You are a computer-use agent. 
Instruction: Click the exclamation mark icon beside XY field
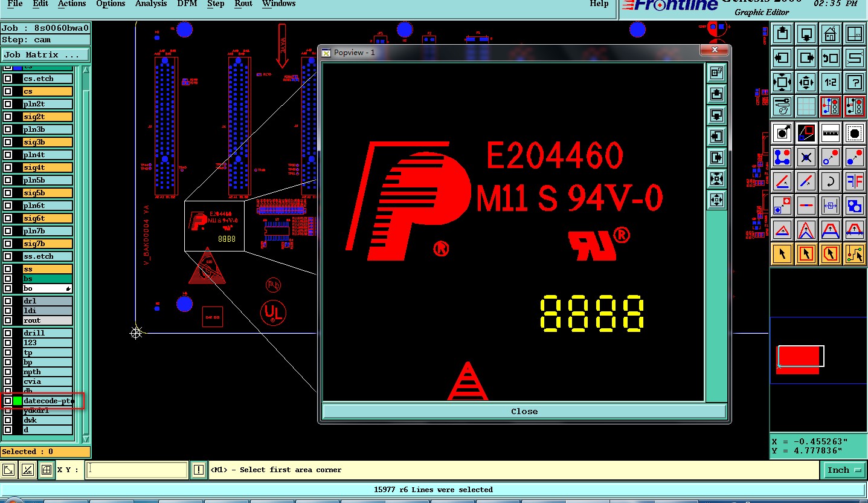198,470
